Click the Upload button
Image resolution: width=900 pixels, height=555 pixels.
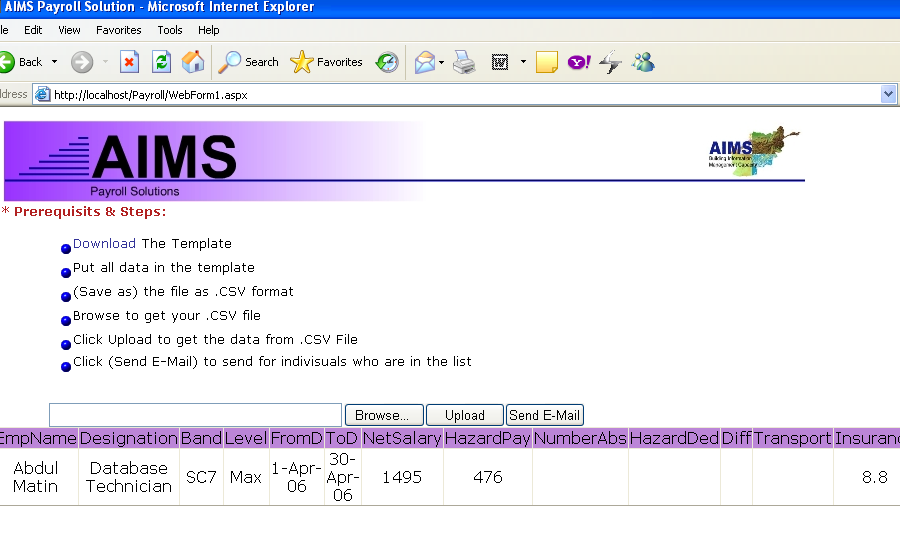tap(464, 415)
